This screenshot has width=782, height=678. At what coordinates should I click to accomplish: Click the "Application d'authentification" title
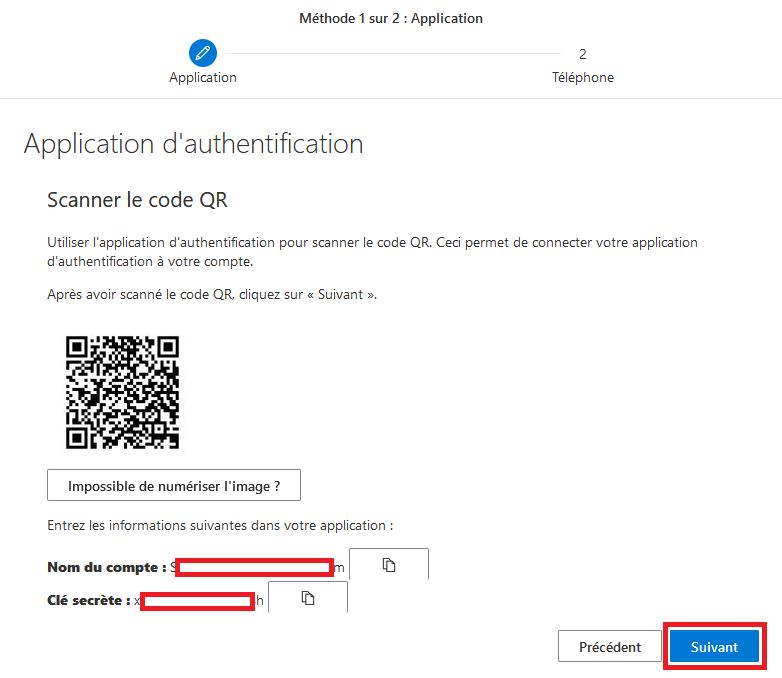194,144
